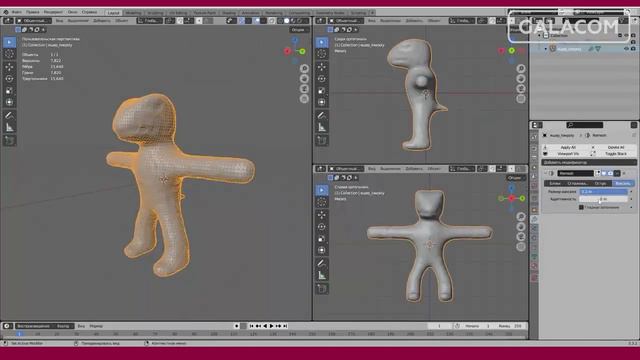Click jump to start button in timeline
The height and width of the screenshot is (360, 640).
[251, 326]
